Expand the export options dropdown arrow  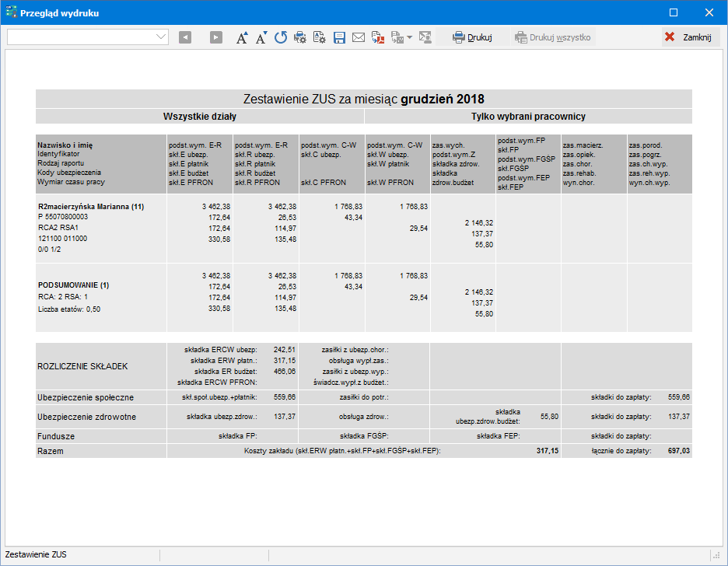coord(410,37)
